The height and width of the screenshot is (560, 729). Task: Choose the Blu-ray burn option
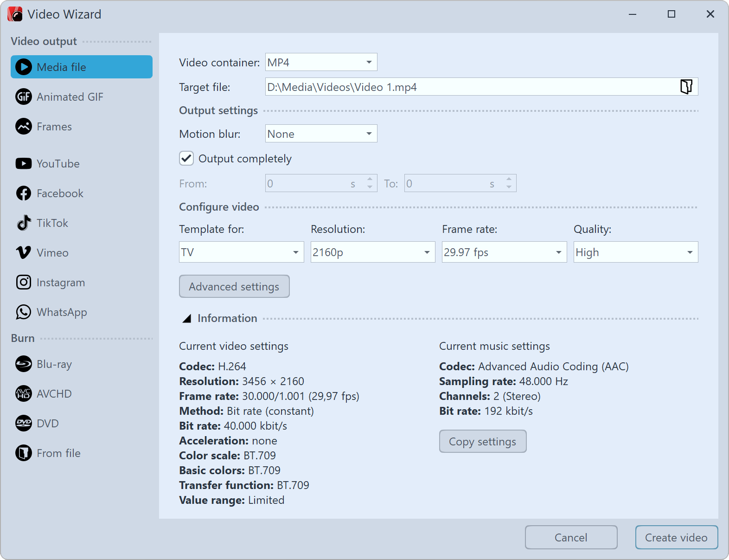(x=82, y=364)
